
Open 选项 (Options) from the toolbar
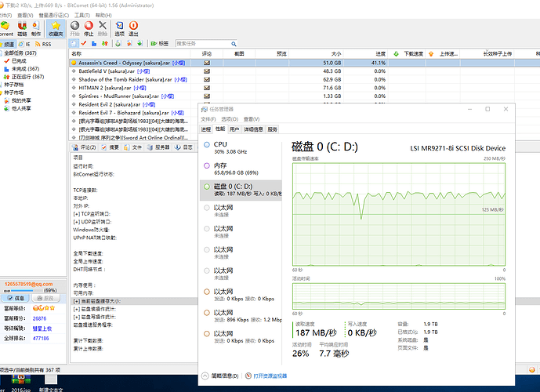[119, 28]
